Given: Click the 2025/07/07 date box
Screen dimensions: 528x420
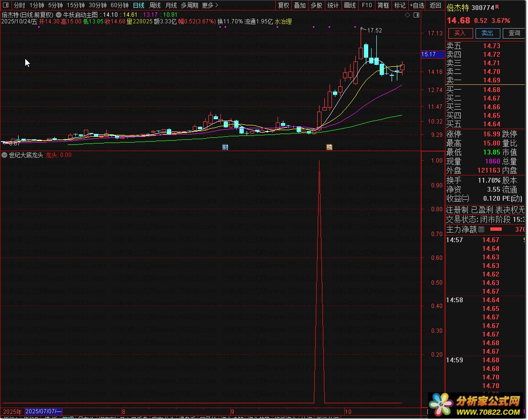Looking at the screenshot, I should pyautogui.click(x=43, y=411).
